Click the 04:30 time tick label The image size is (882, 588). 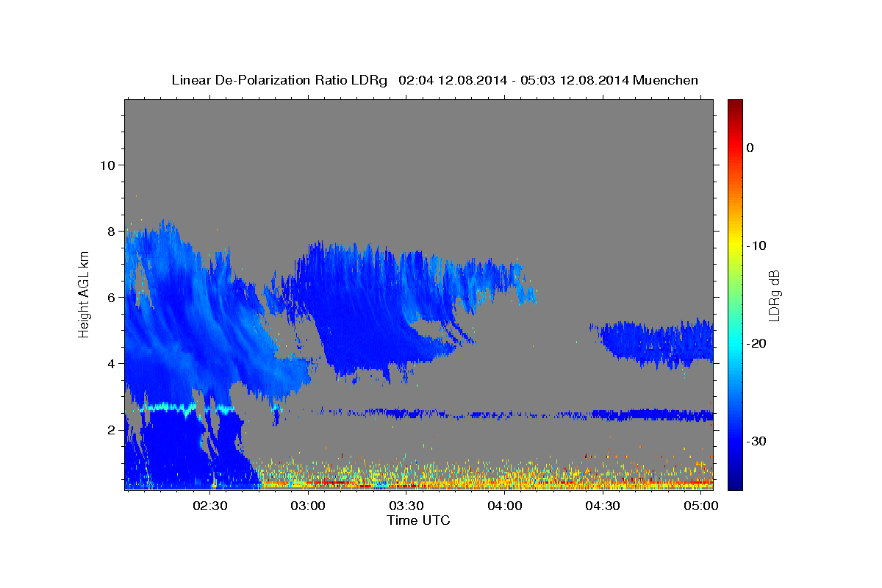603,506
